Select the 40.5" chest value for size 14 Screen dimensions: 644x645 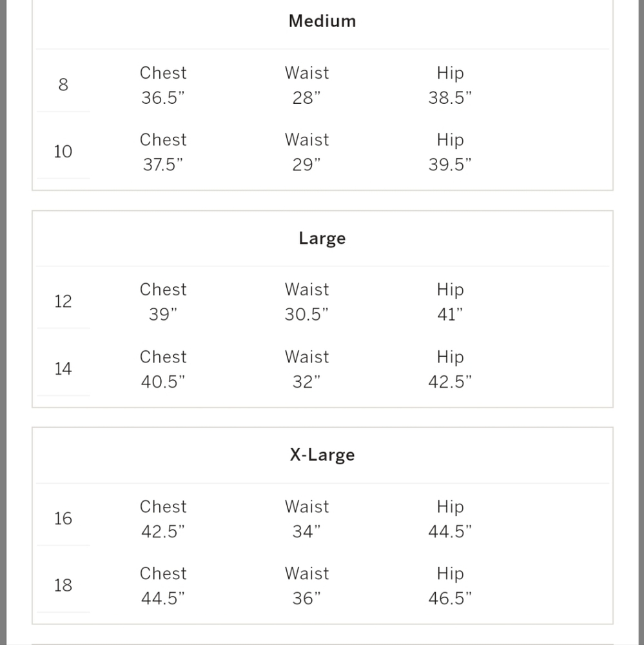pyautogui.click(x=163, y=382)
